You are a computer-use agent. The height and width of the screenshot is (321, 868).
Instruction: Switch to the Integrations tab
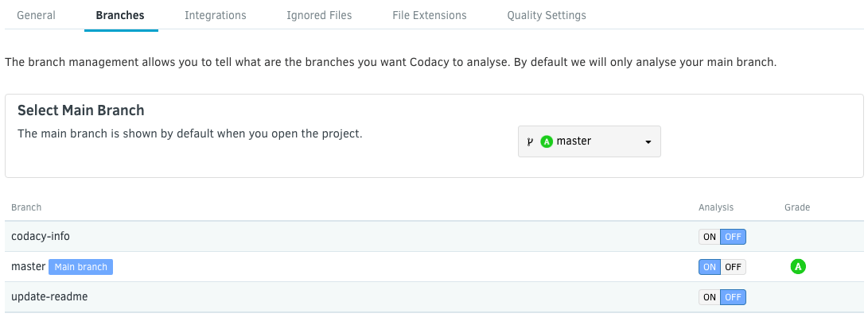click(215, 15)
